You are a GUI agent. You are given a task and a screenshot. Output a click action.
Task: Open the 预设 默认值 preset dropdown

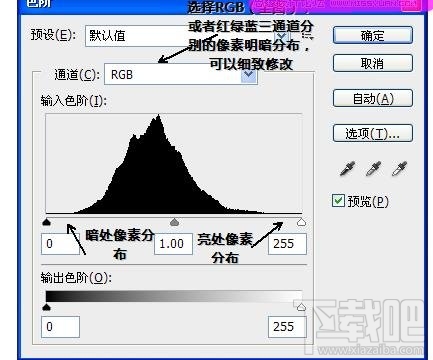187,36
